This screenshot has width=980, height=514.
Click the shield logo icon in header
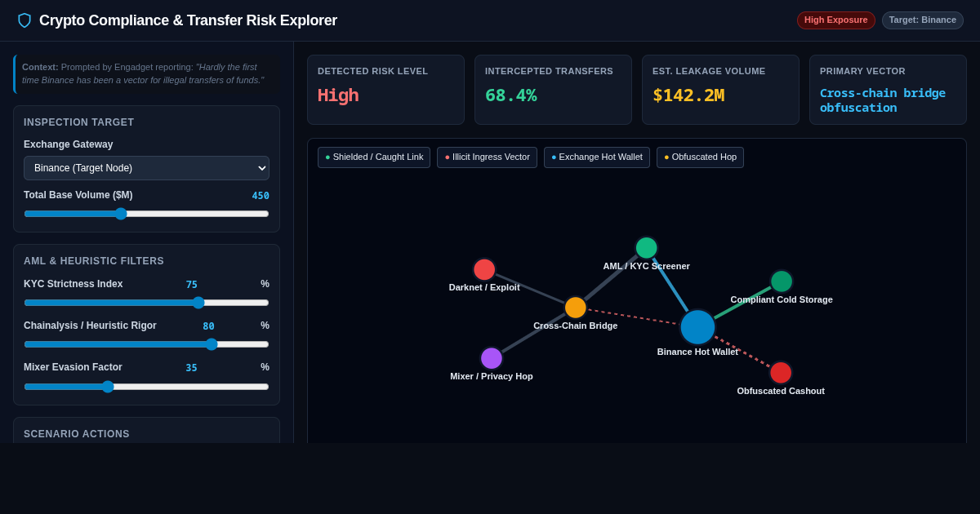tap(24, 20)
